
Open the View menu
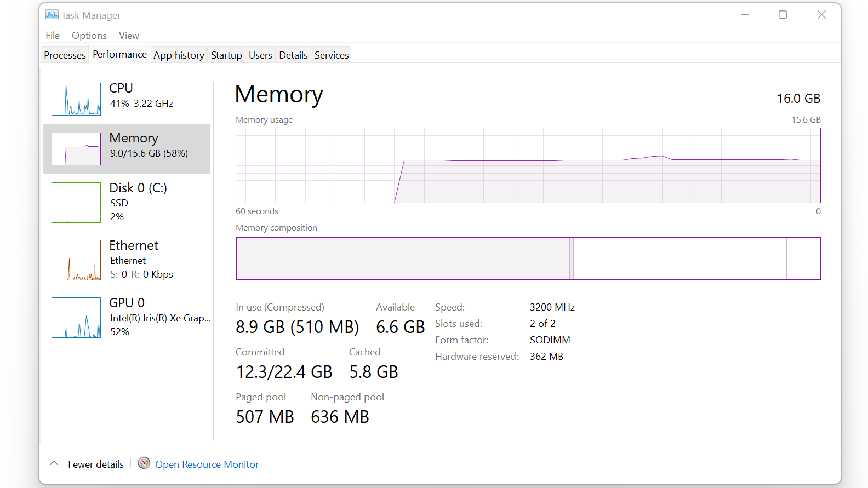point(129,36)
